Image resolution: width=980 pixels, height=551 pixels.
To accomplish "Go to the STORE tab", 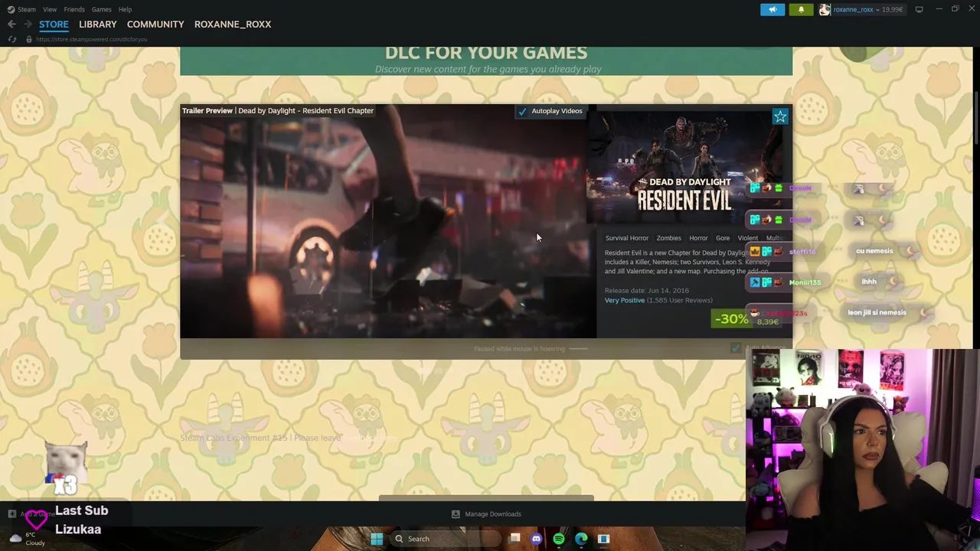I will click(x=54, y=24).
